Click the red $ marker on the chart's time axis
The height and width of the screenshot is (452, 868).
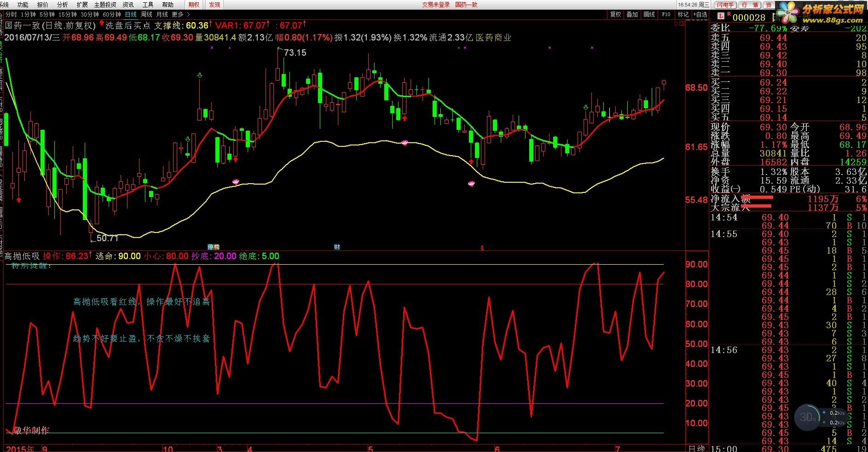482,248
